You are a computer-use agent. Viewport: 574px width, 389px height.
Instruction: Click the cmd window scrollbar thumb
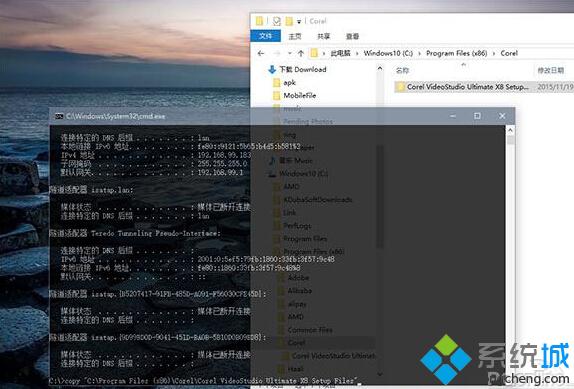(510, 140)
